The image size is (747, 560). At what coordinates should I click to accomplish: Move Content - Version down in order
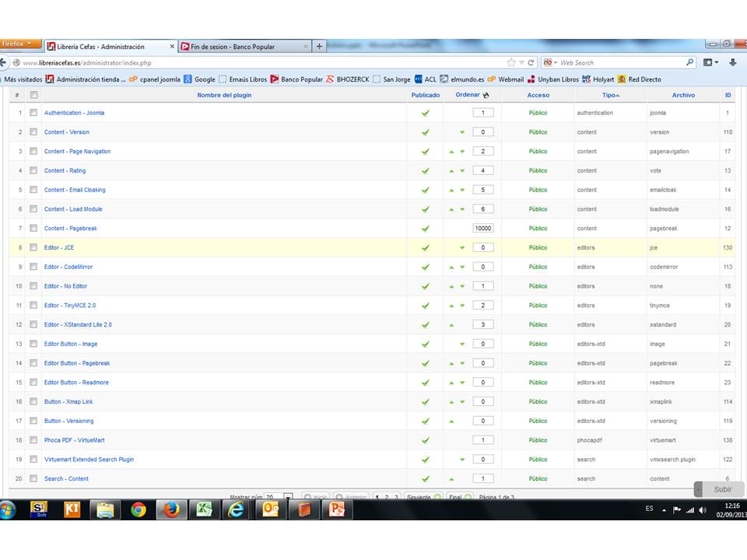[462, 132]
